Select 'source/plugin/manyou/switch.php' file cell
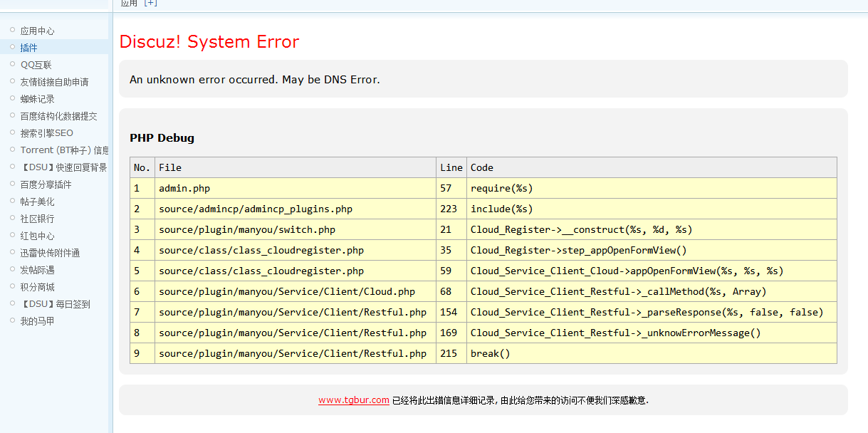The height and width of the screenshot is (433, 868). click(296, 229)
